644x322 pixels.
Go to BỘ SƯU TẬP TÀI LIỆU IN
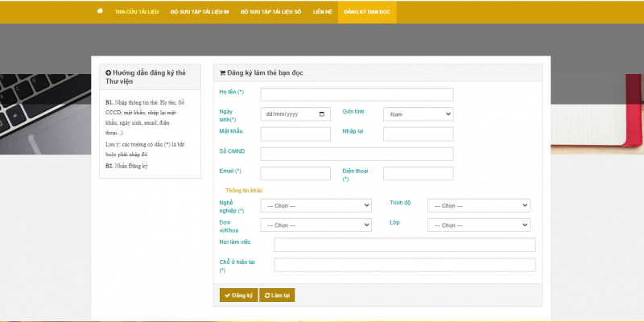pyautogui.click(x=201, y=12)
